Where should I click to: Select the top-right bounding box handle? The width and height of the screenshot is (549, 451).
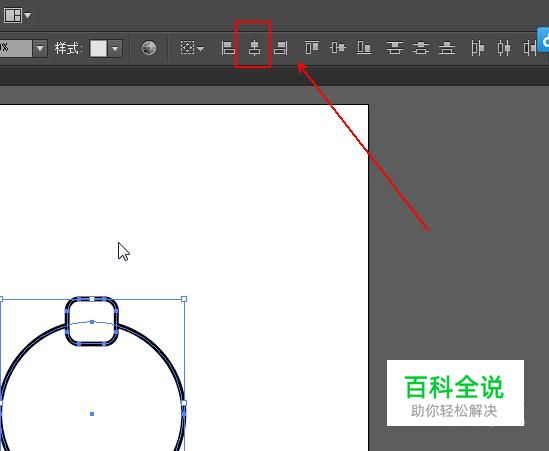(x=184, y=299)
